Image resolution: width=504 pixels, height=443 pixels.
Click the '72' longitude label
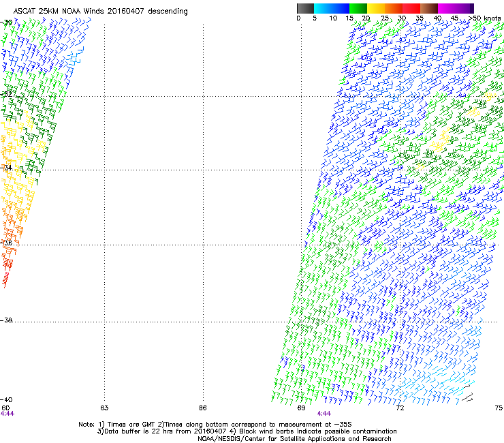400,408
